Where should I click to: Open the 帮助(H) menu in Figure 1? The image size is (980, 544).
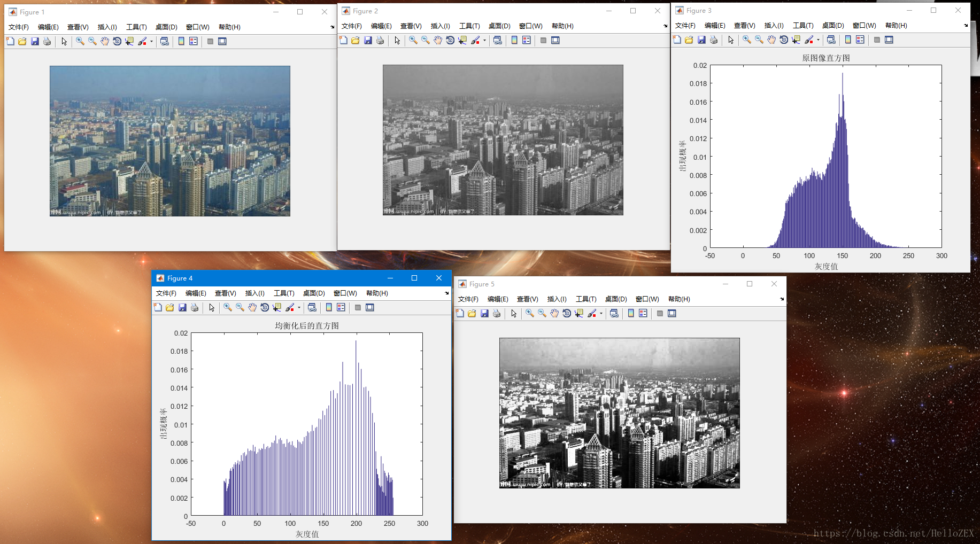click(229, 27)
